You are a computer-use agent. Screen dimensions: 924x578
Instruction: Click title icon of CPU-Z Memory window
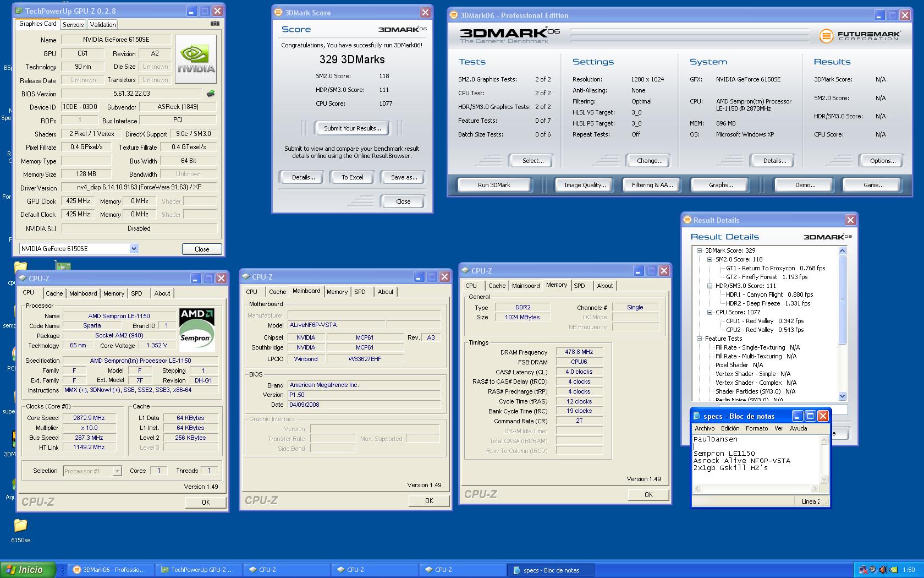pos(465,271)
